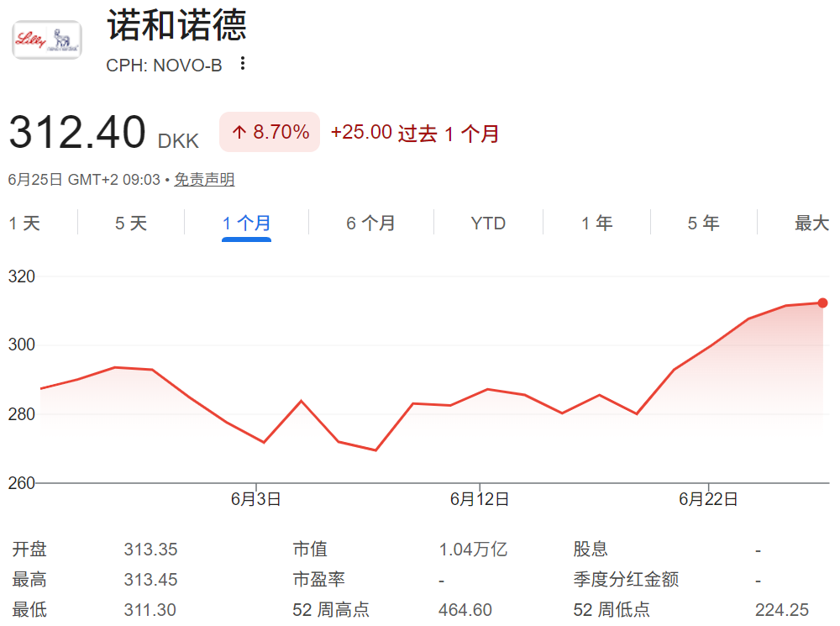Screen dimensions: 840x626
Task: Click the 最高 value 313.45
Action: 150,580
